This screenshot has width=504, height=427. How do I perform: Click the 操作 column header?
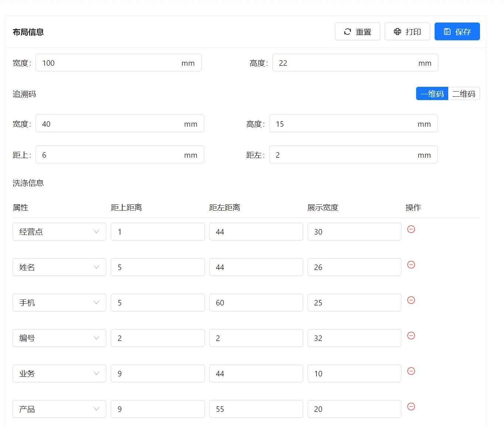pyautogui.click(x=413, y=208)
